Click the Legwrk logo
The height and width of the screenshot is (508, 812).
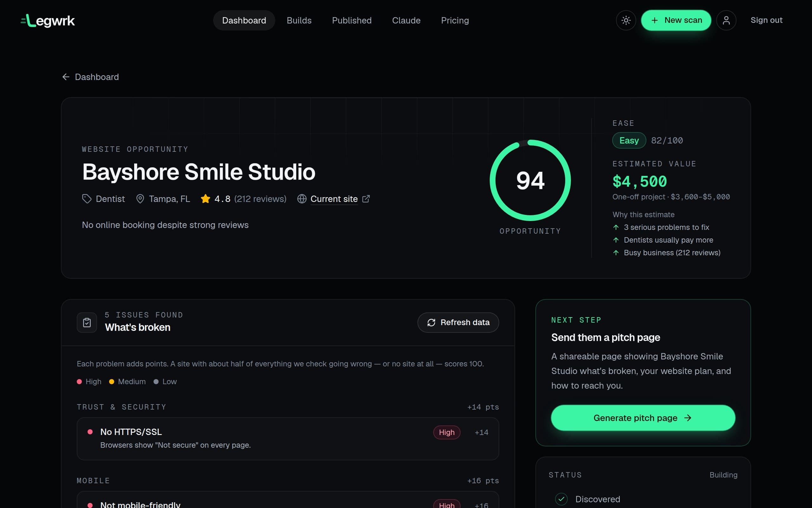point(48,21)
